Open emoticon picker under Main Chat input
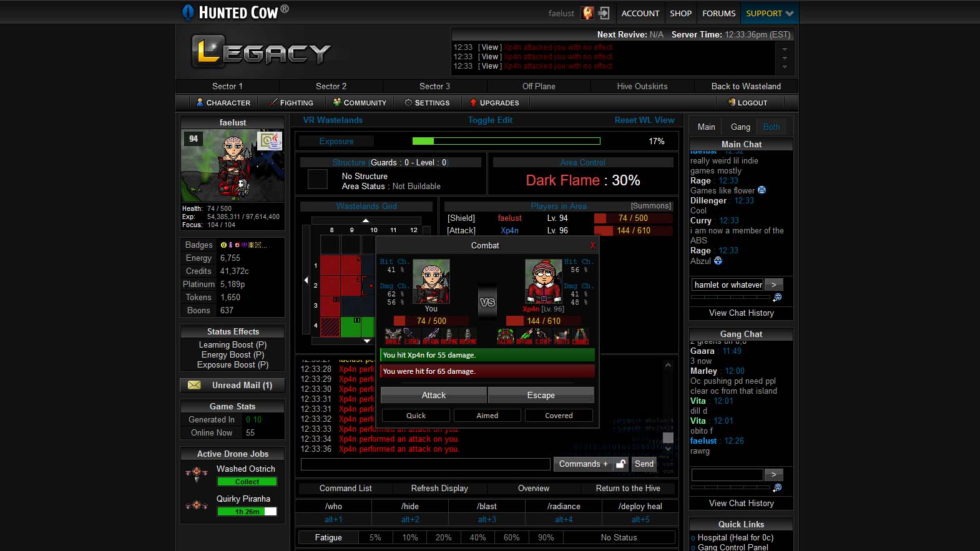980x551 pixels. [x=777, y=298]
